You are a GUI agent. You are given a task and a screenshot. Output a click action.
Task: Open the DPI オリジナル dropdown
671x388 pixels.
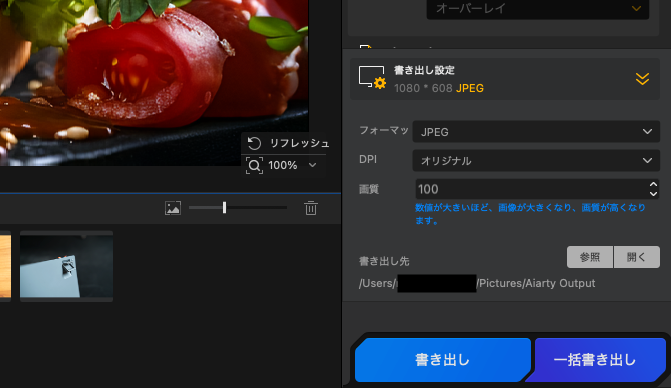(x=536, y=160)
